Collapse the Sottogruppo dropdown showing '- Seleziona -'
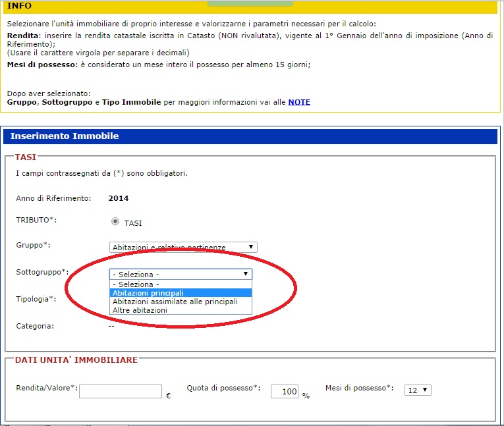Screen dimensions: 504x426 pos(181,274)
